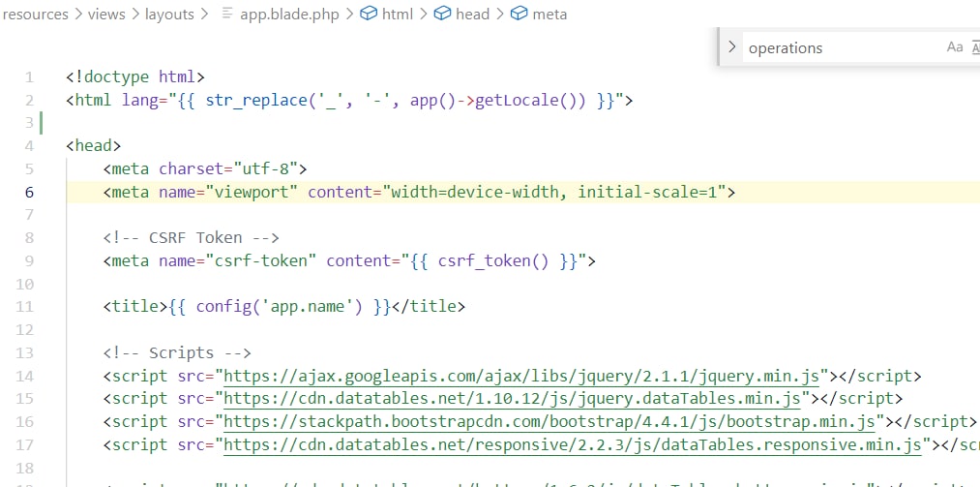
Task: Open the 'resources' breadcrumb segment
Action: click(x=35, y=15)
